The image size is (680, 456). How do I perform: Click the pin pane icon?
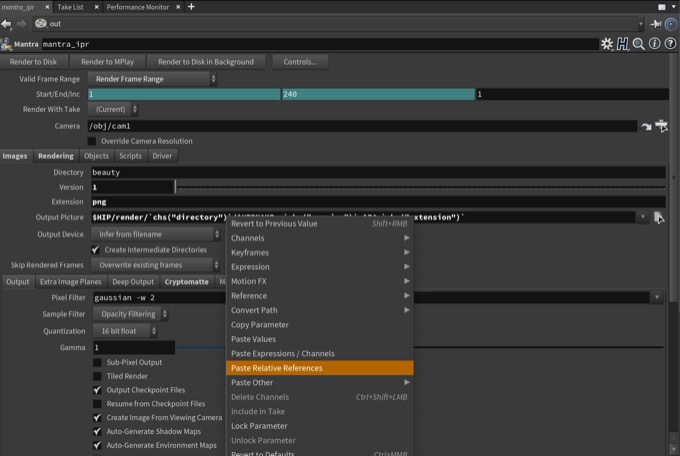[656, 23]
